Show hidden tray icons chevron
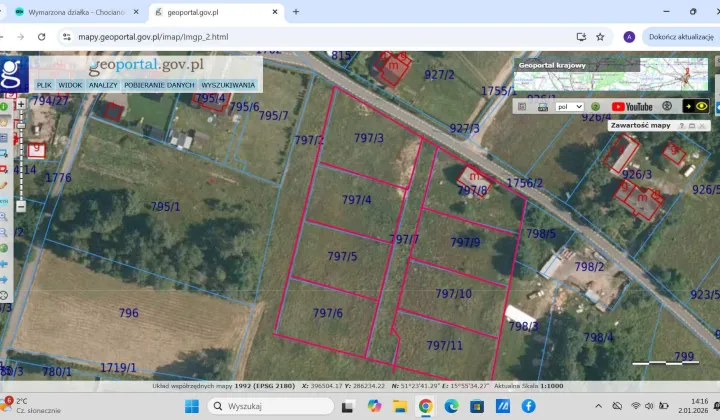This screenshot has width=720, height=420. pyautogui.click(x=598, y=406)
